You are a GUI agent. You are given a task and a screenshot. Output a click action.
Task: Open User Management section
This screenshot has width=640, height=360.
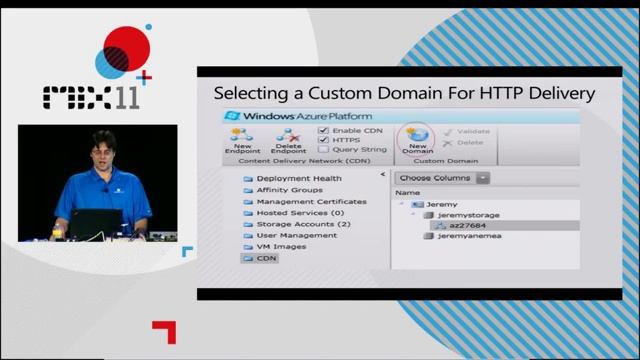tap(297, 235)
